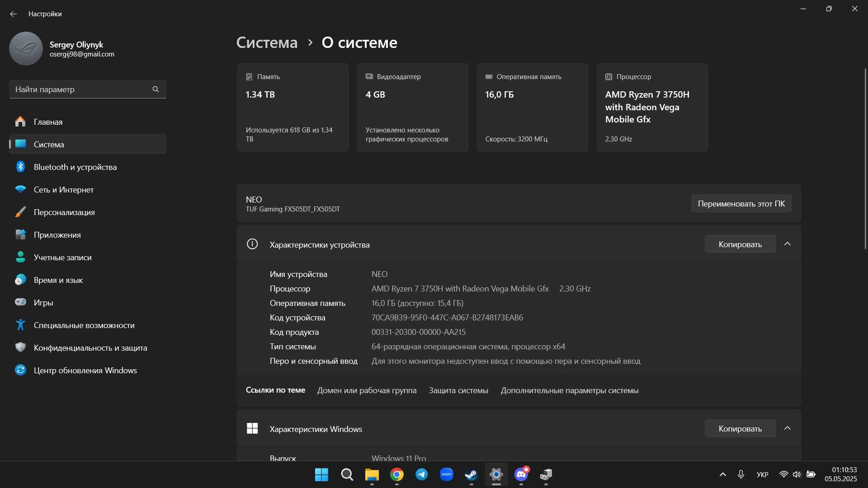This screenshot has width=868, height=488.
Task: Click battery tray icon
Action: pos(811,474)
